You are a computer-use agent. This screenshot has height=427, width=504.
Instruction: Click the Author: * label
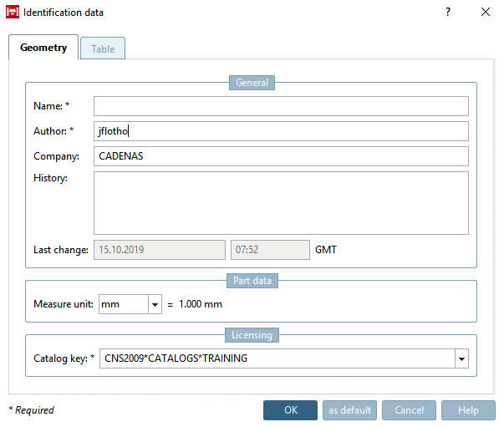53,131
